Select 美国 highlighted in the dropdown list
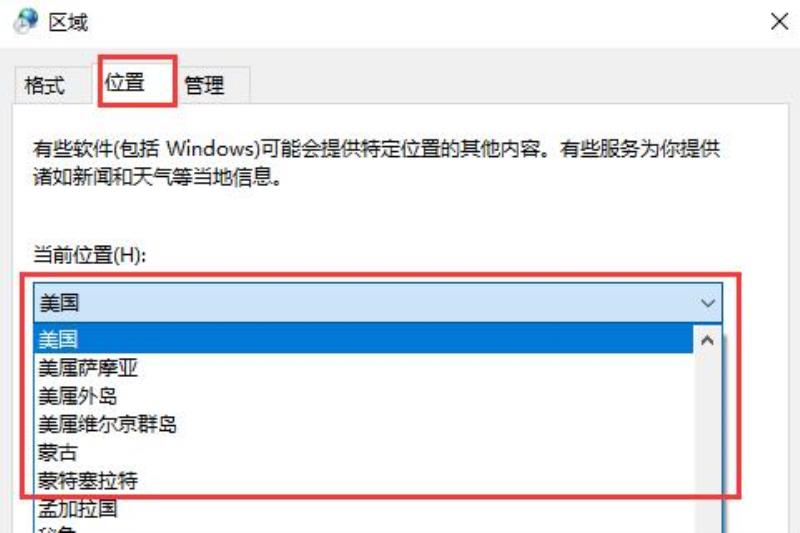This screenshot has width=800, height=533. pyautogui.click(x=363, y=339)
